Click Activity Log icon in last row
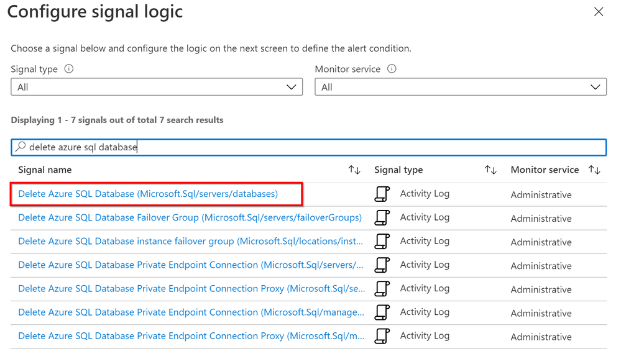Screen dimensions: 621x364 pos(382,336)
